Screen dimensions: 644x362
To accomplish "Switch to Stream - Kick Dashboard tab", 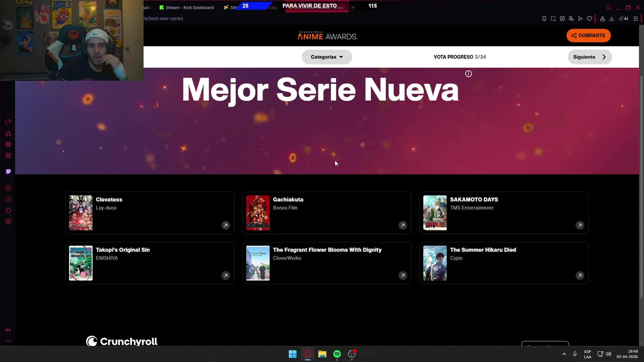I will pos(186,8).
